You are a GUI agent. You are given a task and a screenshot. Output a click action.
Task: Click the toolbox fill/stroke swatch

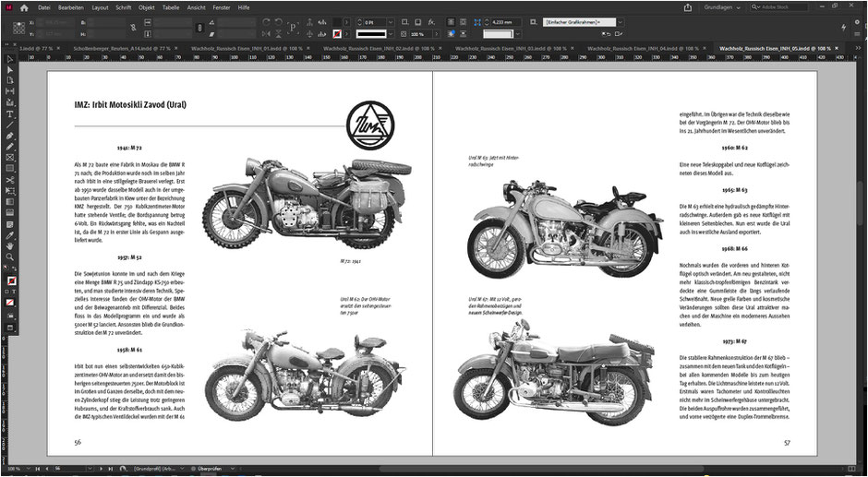pyautogui.click(x=11, y=280)
